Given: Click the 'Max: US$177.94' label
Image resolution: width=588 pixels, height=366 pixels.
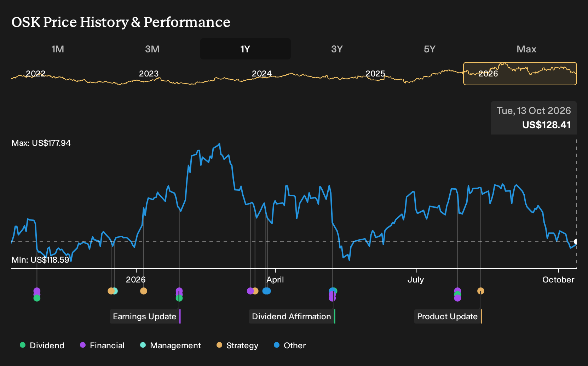Looking at the screenshot, I should (x=41, y=143).
